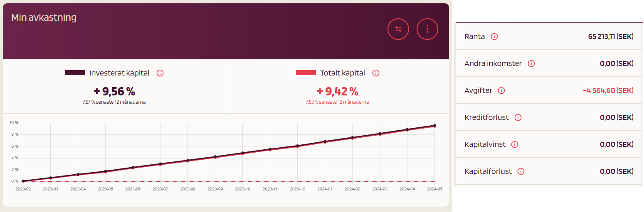Click the red Totalt kapital color swatch
The height and width of the screenshot is (212, 644).
(306, 73)
